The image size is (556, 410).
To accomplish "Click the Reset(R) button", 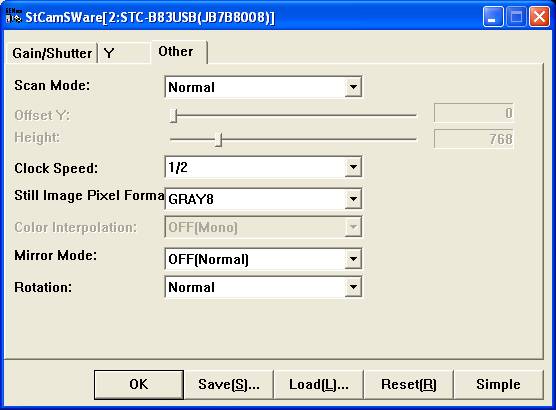I will [x=409, y=384].
